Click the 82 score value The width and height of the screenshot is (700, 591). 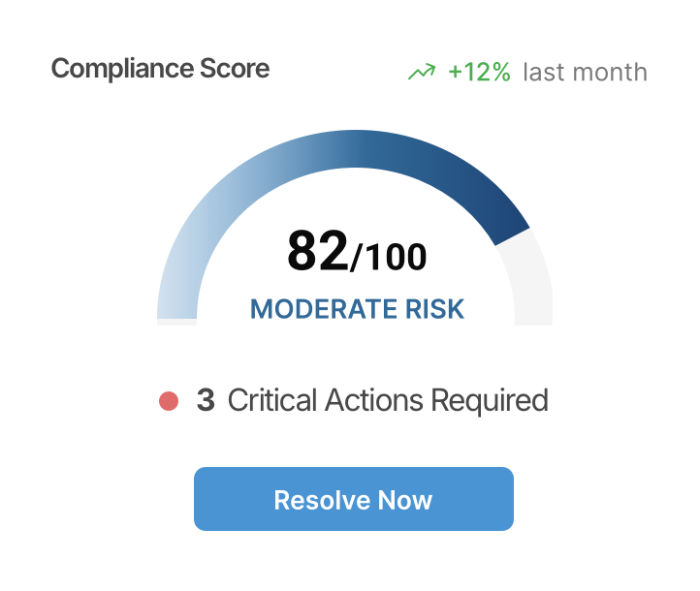pyautogui.click(x=317, y=250)
